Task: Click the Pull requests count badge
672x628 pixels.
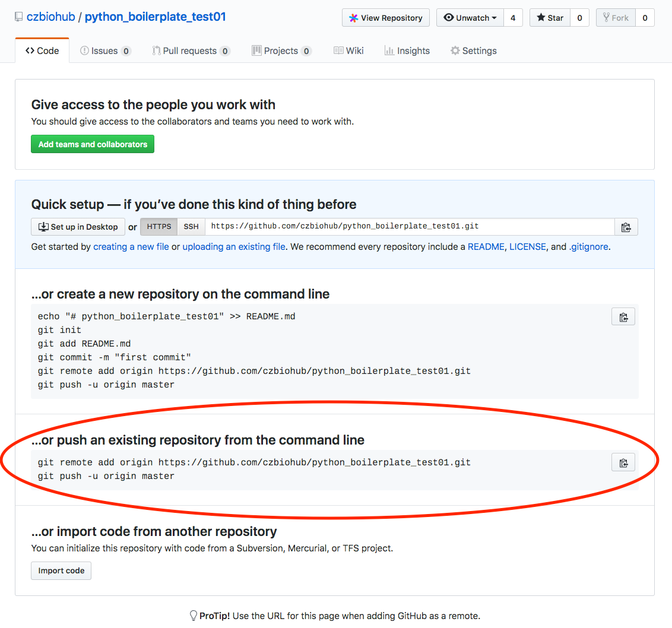Action: click(225, 51)
